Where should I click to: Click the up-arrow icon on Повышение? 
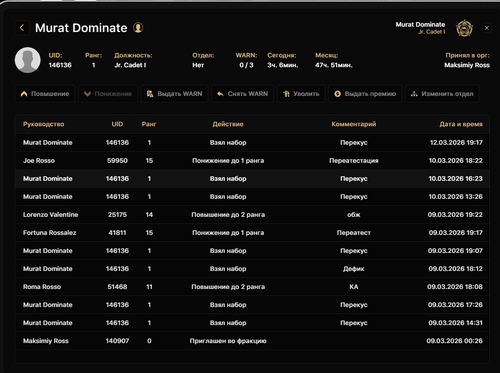pyautogui.click(x=24, y=94)
